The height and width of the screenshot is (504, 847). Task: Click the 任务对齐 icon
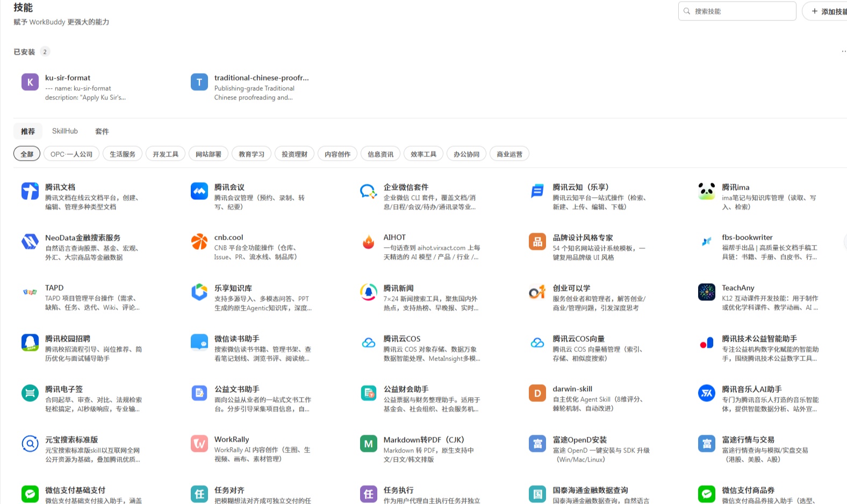[x=199, y=494]
